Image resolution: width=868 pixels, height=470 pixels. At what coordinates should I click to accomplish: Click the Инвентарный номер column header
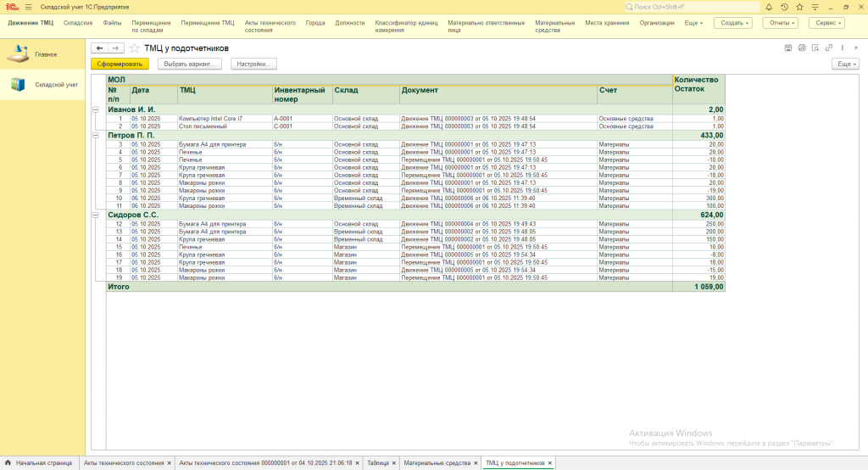coord(303,94)
